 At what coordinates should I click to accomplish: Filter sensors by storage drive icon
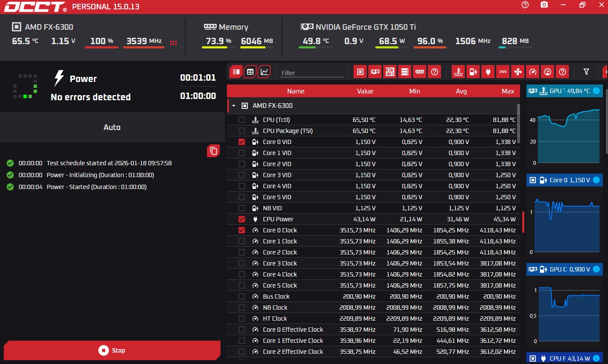tap(404, 72)
